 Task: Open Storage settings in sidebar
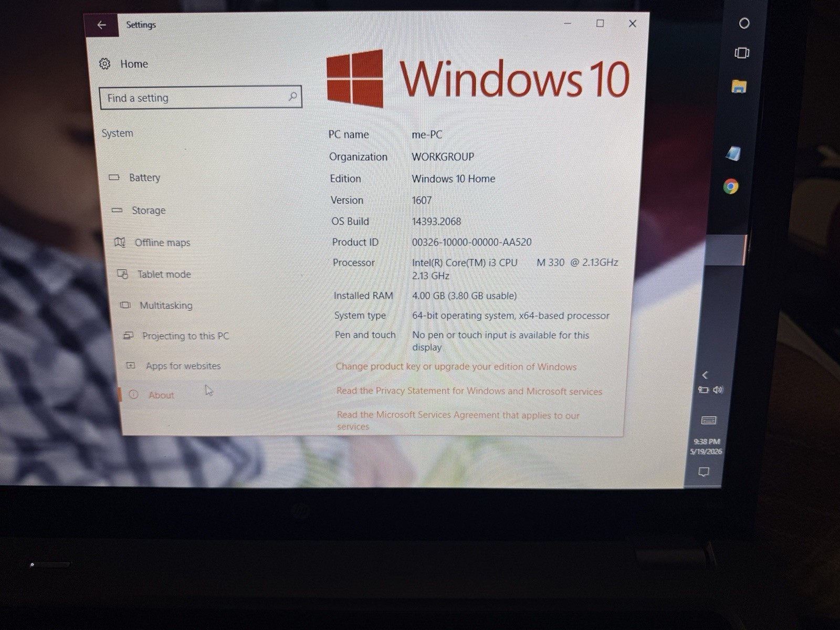139,210
